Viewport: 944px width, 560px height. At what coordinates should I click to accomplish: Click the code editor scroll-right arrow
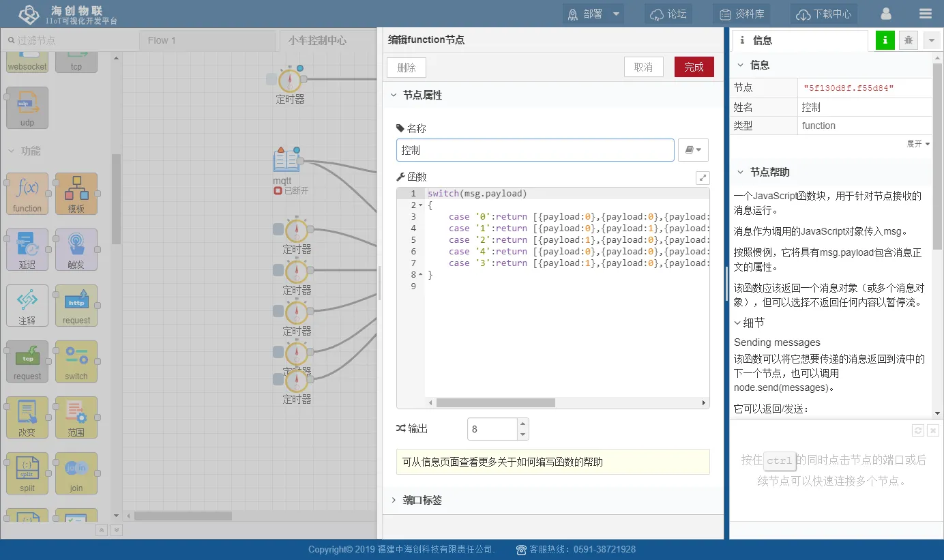pyautogui.click(x=705, y=403)
